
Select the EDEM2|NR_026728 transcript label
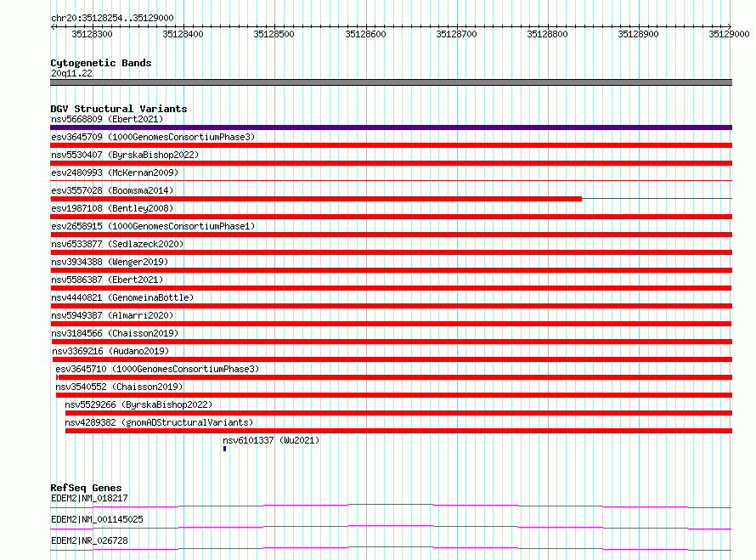tap(89, 540)
